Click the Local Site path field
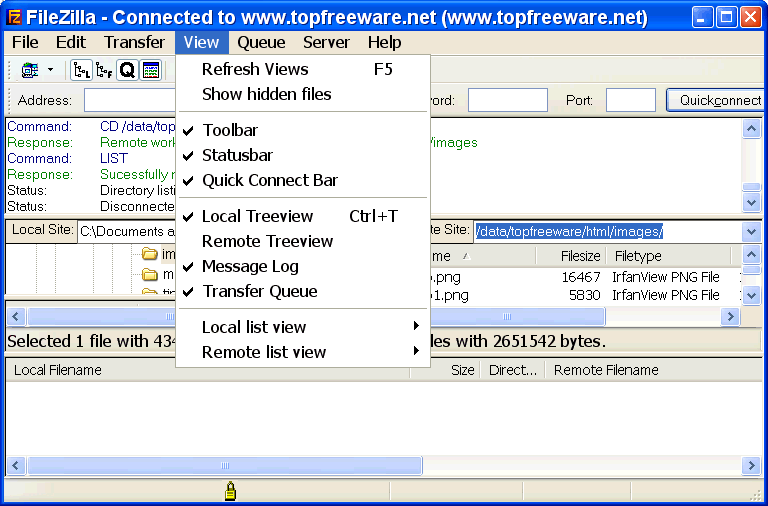The image size is (768, 506). pos(126,231)
